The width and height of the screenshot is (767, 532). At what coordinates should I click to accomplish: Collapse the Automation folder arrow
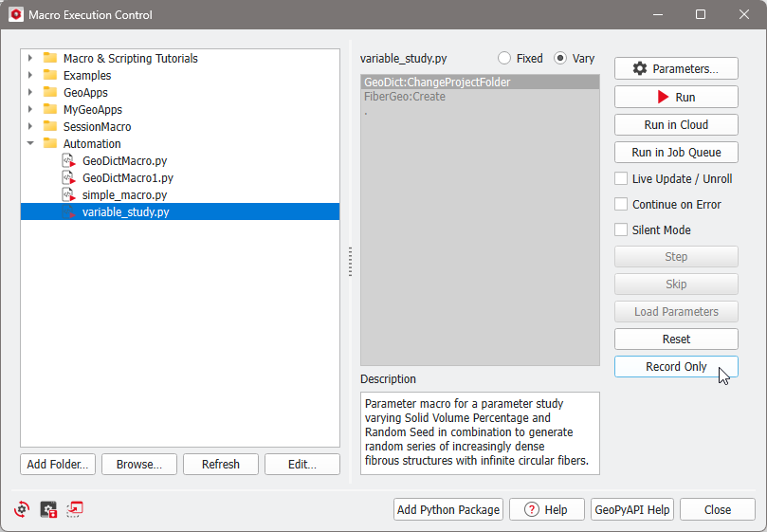[x=30, y=143]
